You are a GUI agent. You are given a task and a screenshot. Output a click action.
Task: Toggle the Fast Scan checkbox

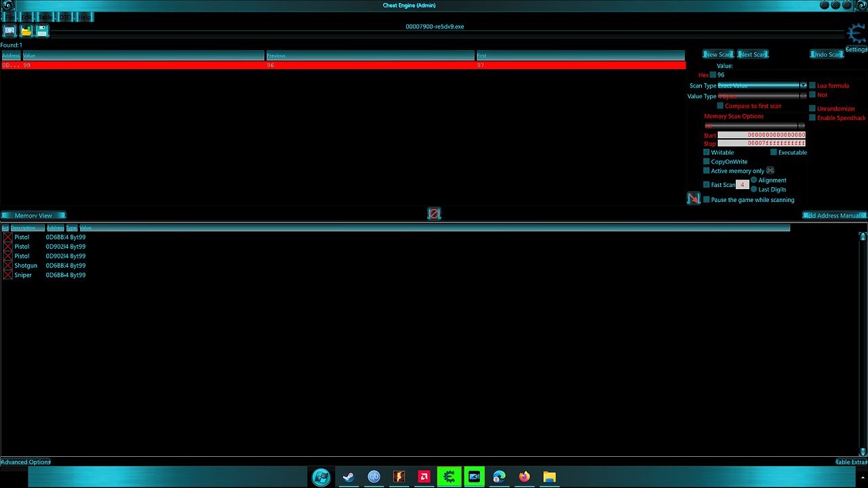(707, 185)
